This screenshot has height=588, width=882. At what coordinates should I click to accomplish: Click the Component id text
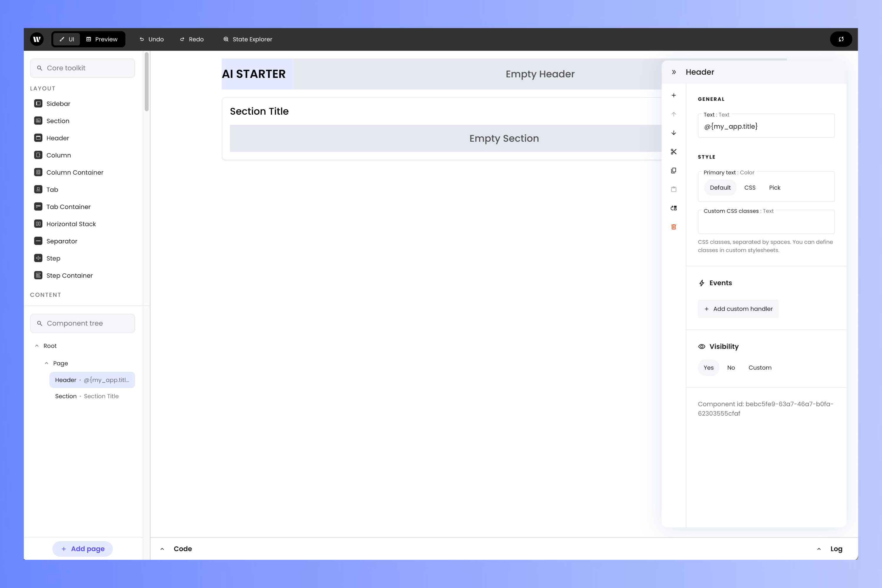[765, 409]
